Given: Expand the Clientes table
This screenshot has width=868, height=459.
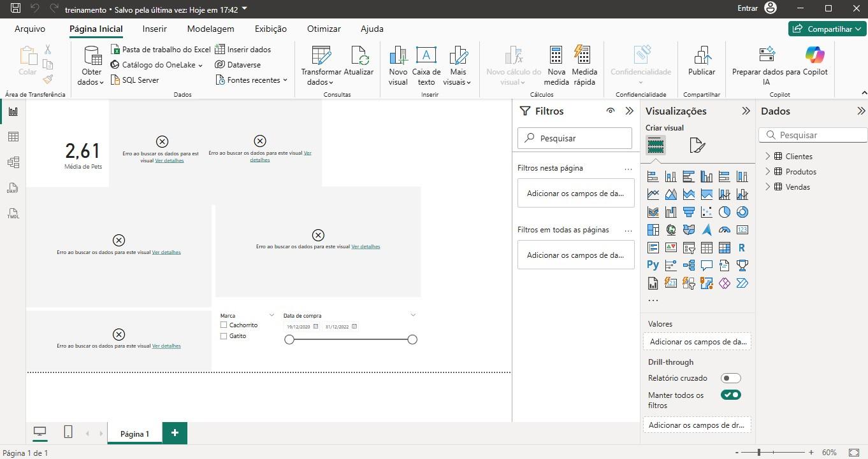Looking at the screenshot, I should (x=767, y=156).
